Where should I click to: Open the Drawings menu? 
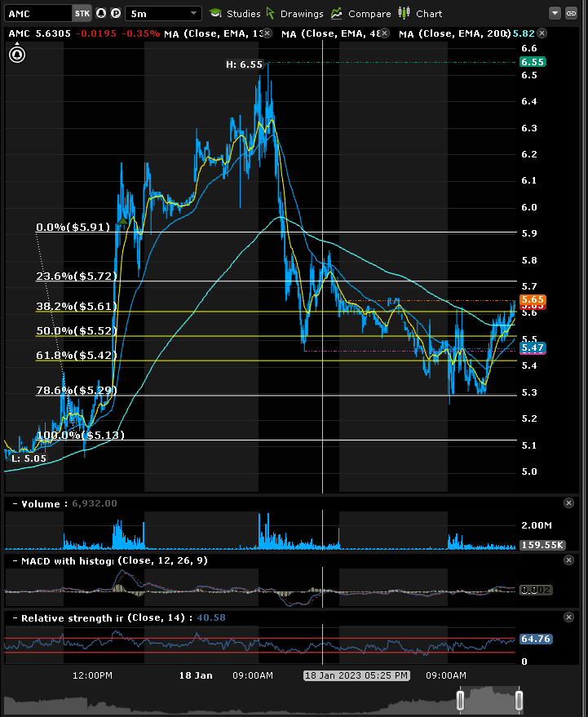[302, 14]
